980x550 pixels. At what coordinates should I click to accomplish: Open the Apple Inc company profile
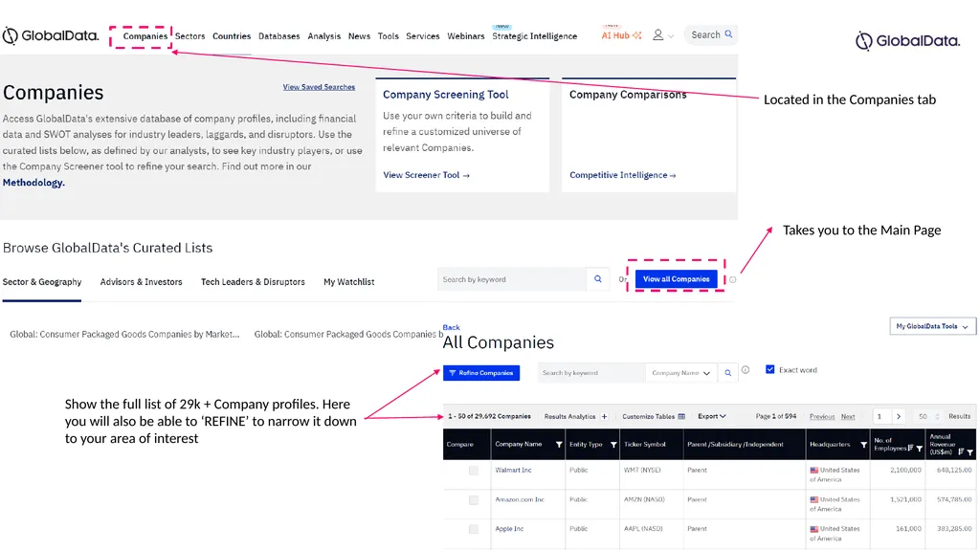509,529
